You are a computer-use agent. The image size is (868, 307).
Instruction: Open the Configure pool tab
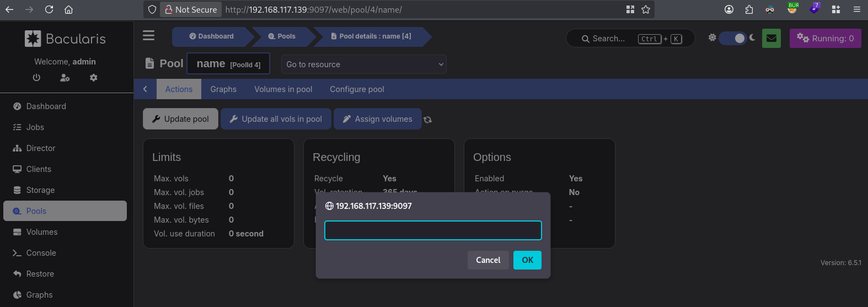click(357, 89)
